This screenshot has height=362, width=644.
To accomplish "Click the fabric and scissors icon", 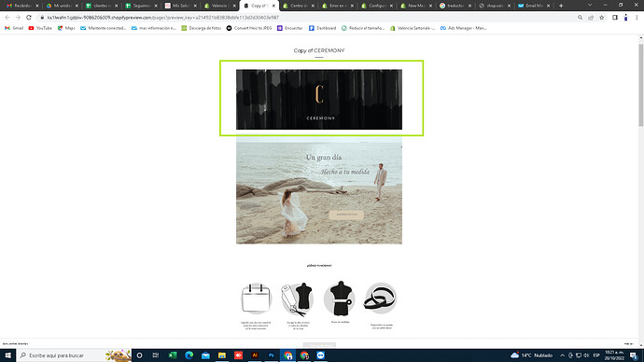I will tap(298, 299).
